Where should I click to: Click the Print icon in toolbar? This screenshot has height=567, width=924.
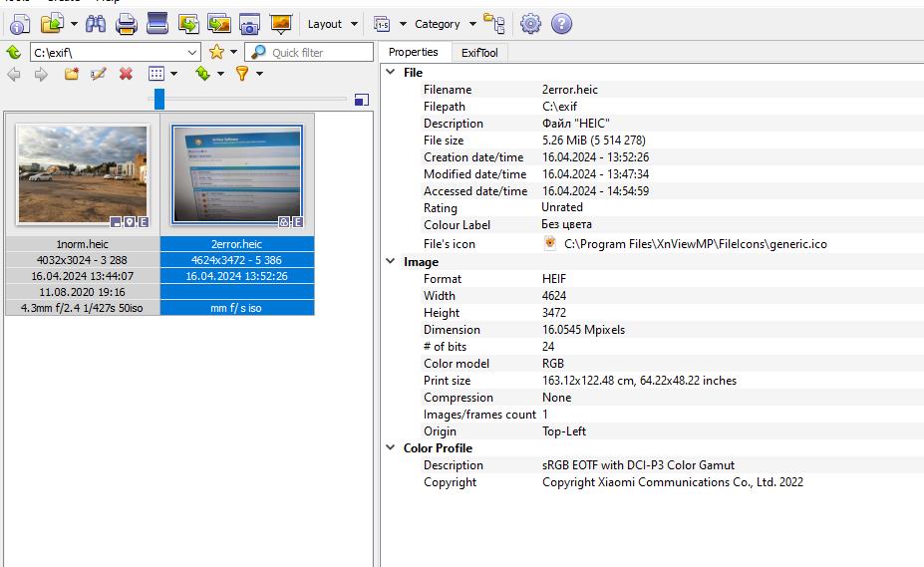point(127,24)
